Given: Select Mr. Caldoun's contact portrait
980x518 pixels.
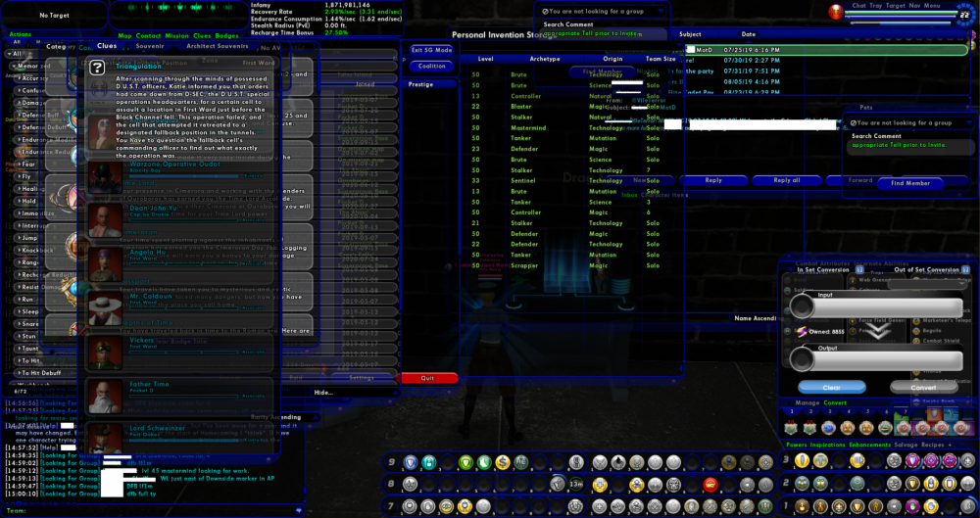Looking at the screenshot, I should tap(105, 309).
